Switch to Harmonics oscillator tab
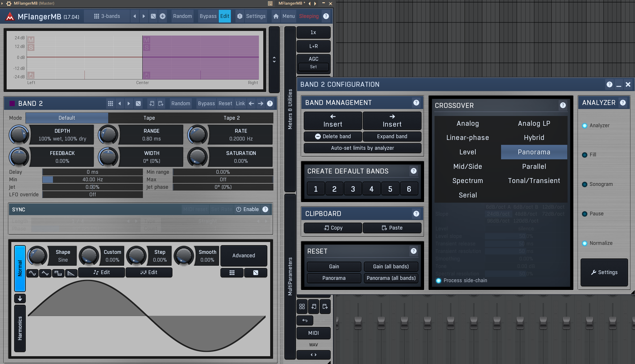The width and height of the screenshot is (635, 364). pos(20,328)
